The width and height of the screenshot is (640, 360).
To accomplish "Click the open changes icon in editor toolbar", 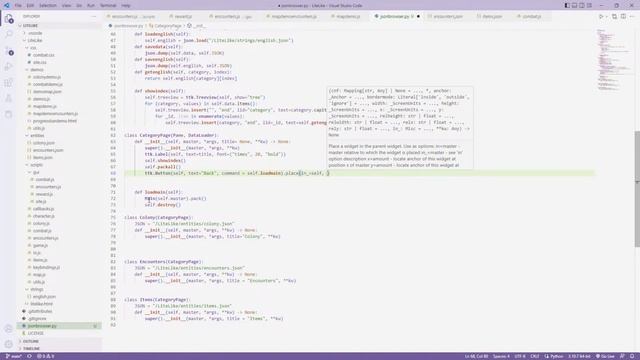I will (614, 16).
